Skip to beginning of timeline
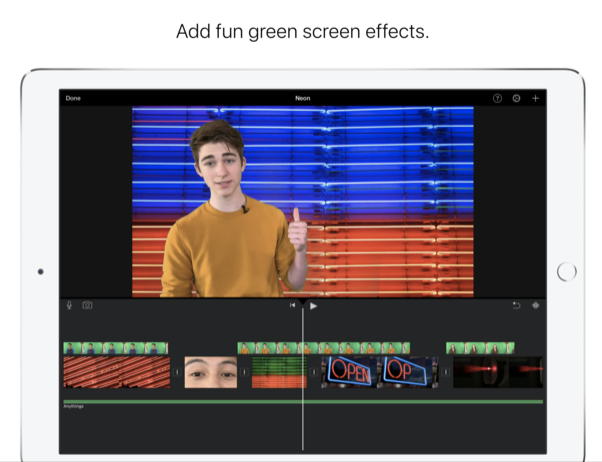Viewport: 602px width, 462px height. [x=293, y=305]
